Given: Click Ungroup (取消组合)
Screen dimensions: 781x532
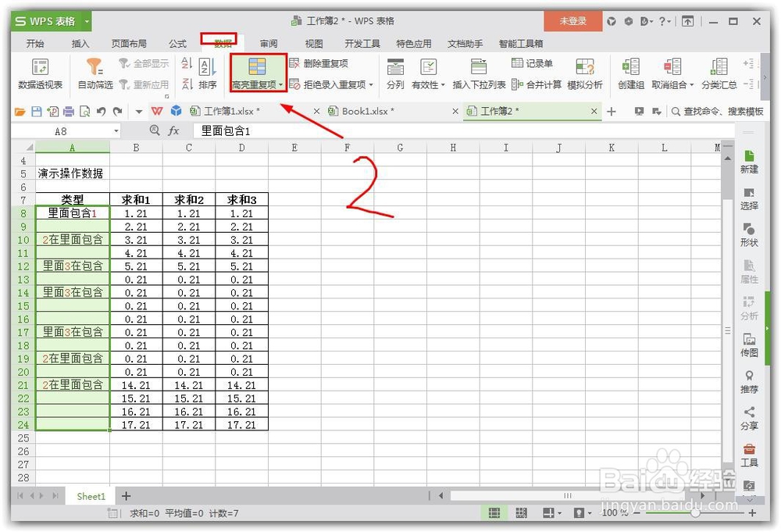Looking at the screenshot, I should pyautogui.click(x=672, y=74).
